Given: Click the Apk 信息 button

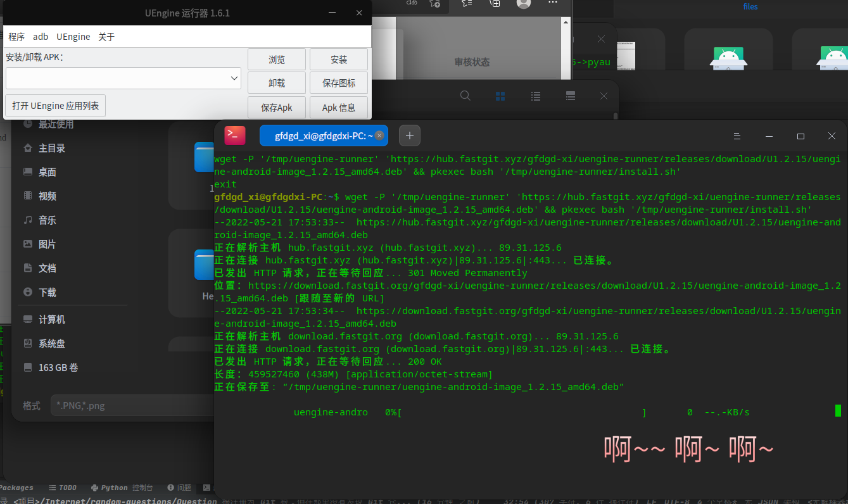Looking at the screenshot, I should coord(339,108).
